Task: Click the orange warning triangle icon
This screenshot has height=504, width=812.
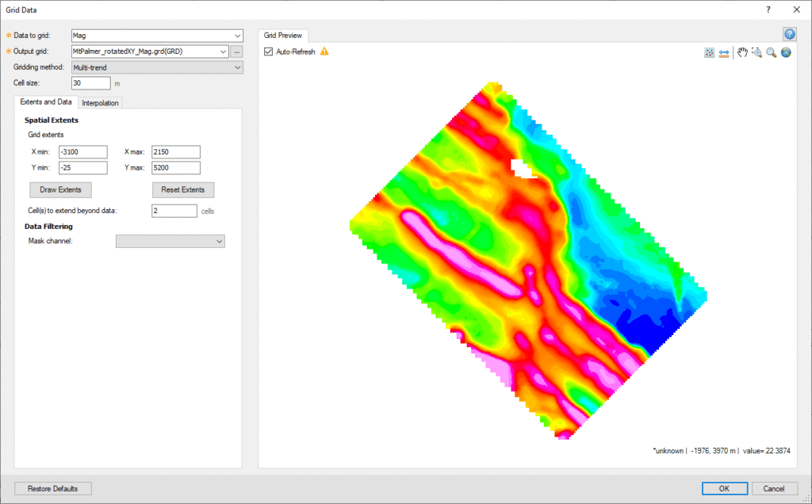Action: coord(324,52)
